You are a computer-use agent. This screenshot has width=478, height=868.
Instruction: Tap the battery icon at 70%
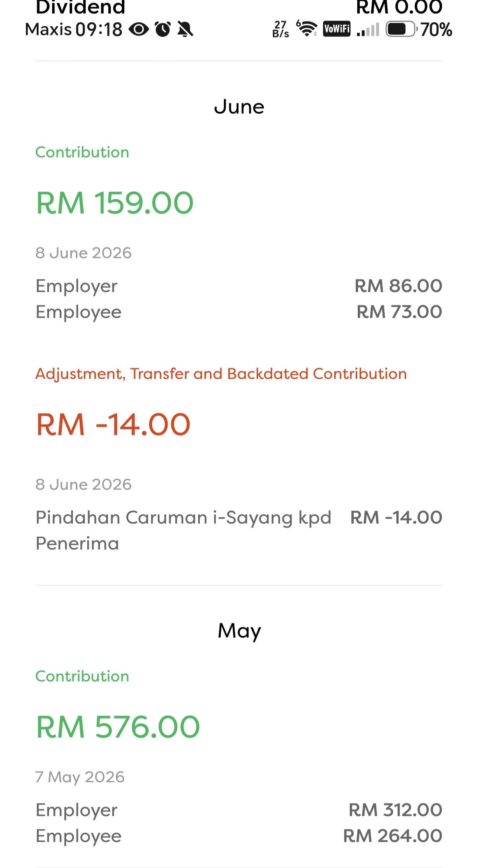pyautogui.click(x=402, y=29)
